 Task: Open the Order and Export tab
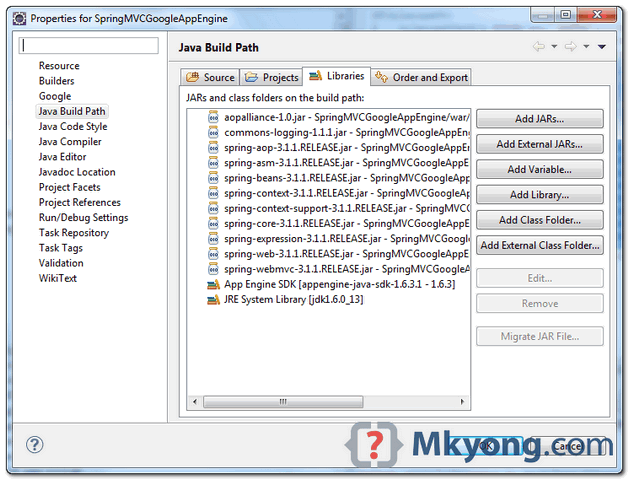click(x=421, y=77)
